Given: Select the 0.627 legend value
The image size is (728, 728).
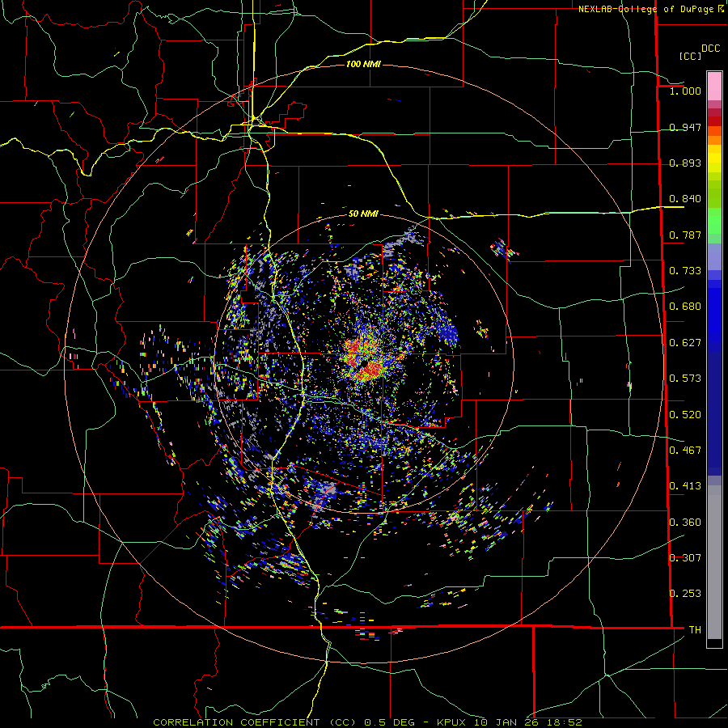Looking at the screenshot, I should 685,343.
